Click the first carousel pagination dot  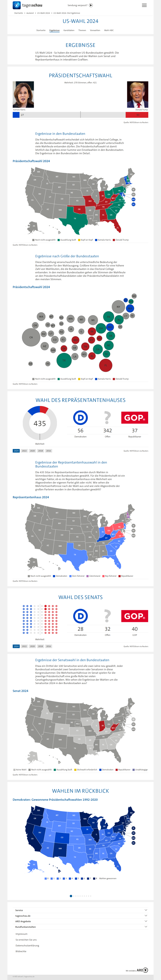coord(71,896)
